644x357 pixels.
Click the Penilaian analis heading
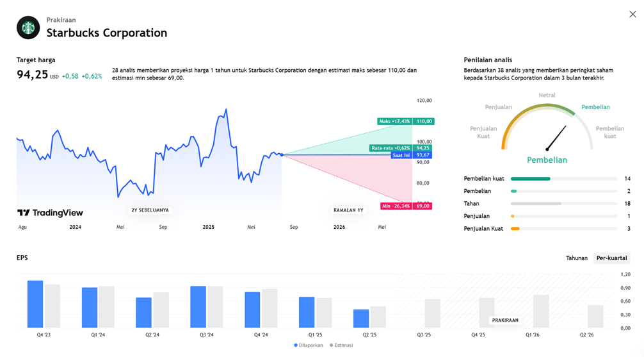[488, 60]
